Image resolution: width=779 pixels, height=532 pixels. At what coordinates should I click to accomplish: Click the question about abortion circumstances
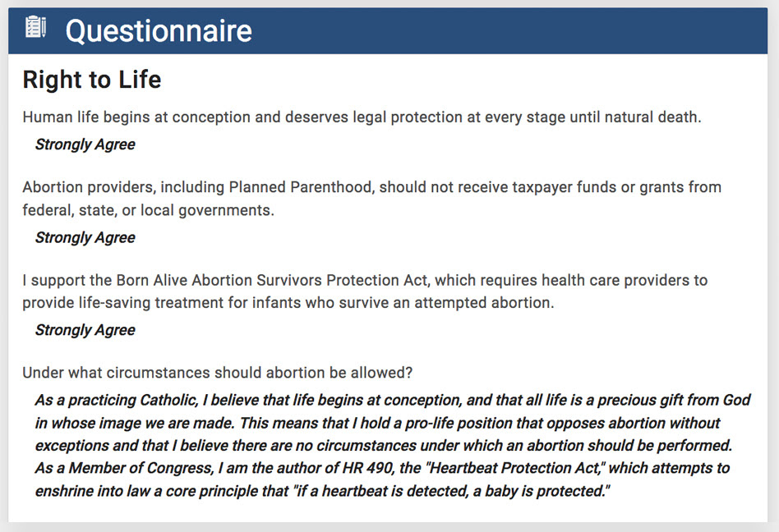click(x=217, y=373)
